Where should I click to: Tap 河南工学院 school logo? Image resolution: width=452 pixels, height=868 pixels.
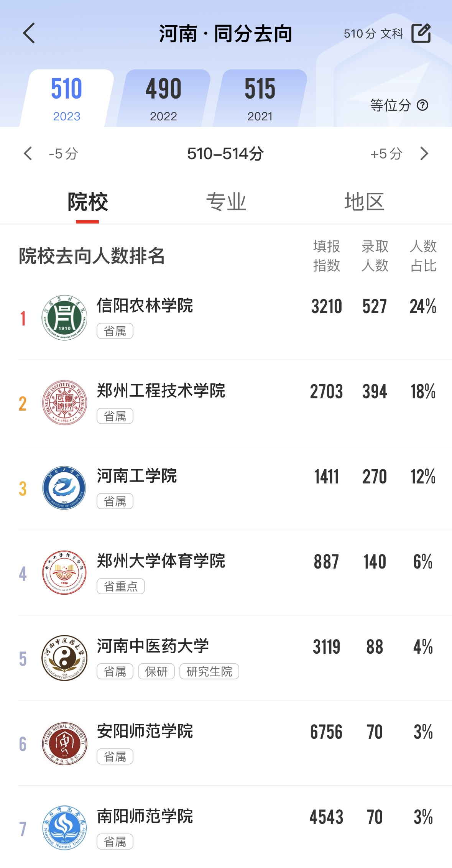coord(64,488)
